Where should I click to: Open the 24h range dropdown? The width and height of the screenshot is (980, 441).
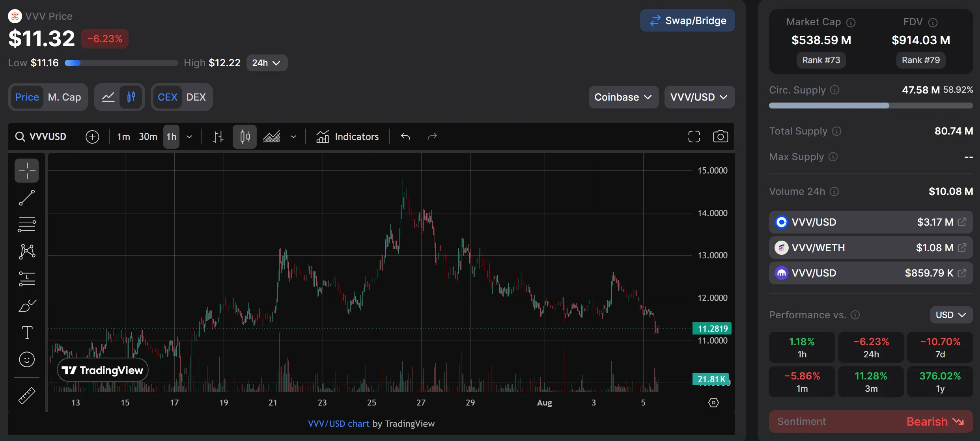[x=267, y=63]
